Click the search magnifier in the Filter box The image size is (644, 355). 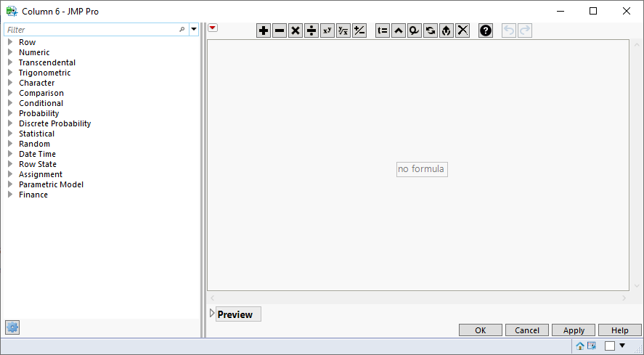182,30
